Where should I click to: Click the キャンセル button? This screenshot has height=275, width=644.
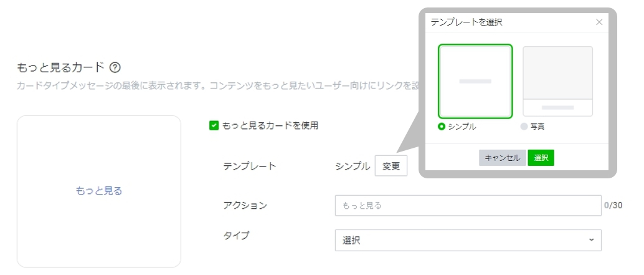(x=502, y=158)
